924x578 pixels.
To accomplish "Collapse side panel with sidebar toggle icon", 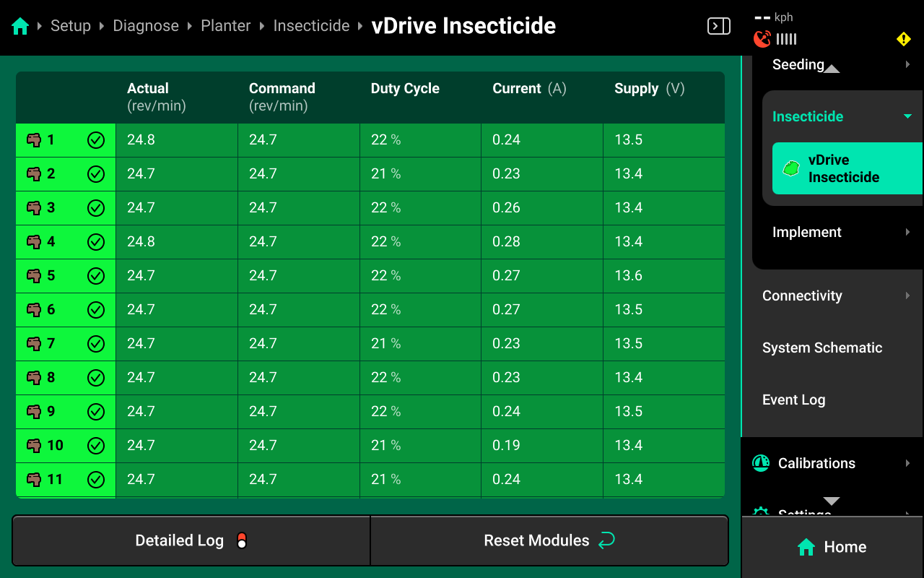I will point(719,27).
